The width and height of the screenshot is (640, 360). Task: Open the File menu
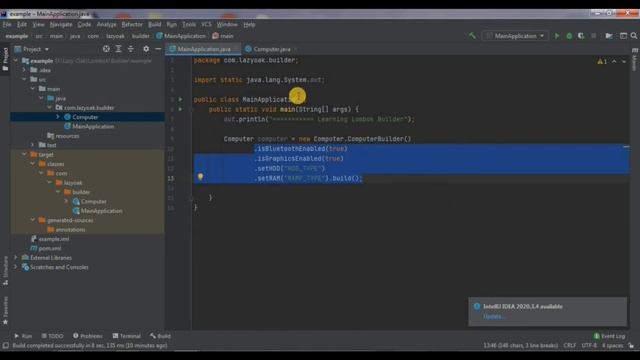7,24
